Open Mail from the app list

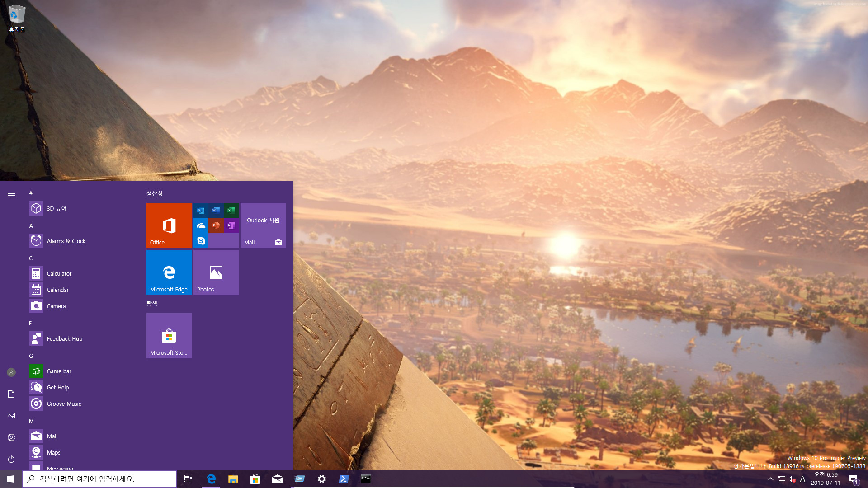(x=81, y=436)
